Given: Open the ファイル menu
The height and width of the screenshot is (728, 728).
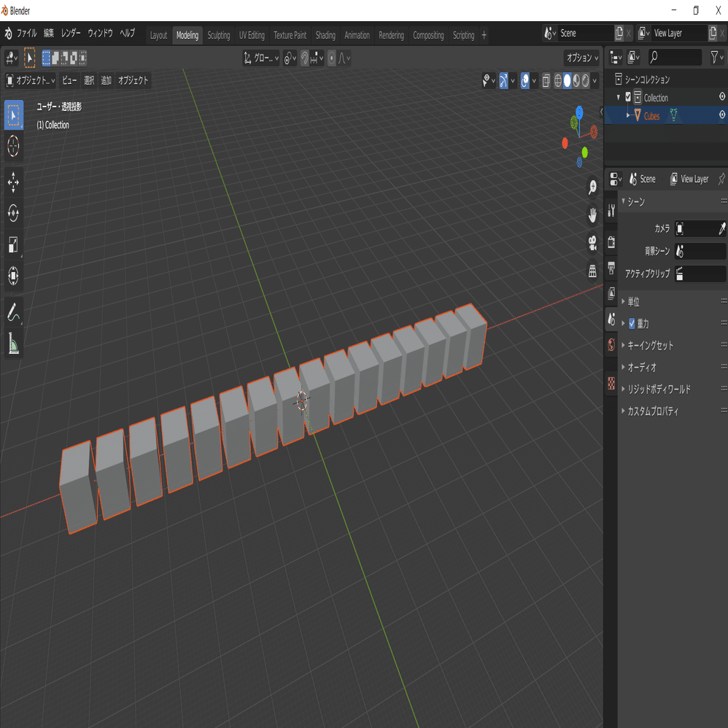Looking at the screenshot, I should coord(27,34).
